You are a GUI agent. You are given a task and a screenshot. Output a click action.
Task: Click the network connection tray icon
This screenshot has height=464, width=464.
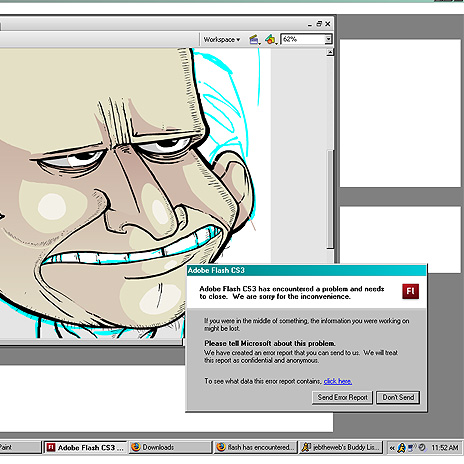pyautogui.click(x=412, y=447)
